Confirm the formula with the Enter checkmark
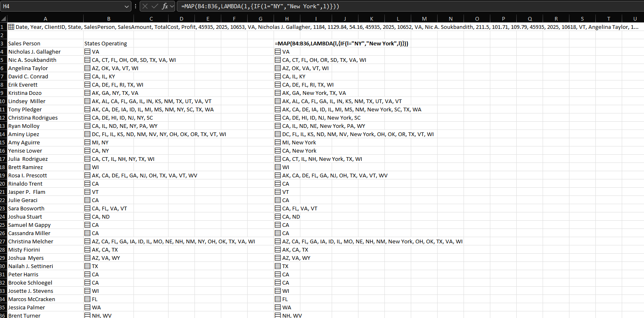The width and height of the screenshot is (644, 318). [155, 6]
